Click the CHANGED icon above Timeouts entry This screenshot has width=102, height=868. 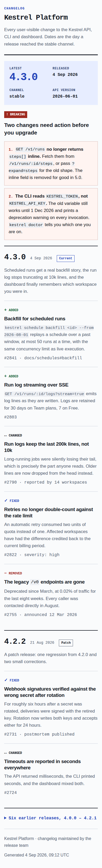(x=5, y=753)
